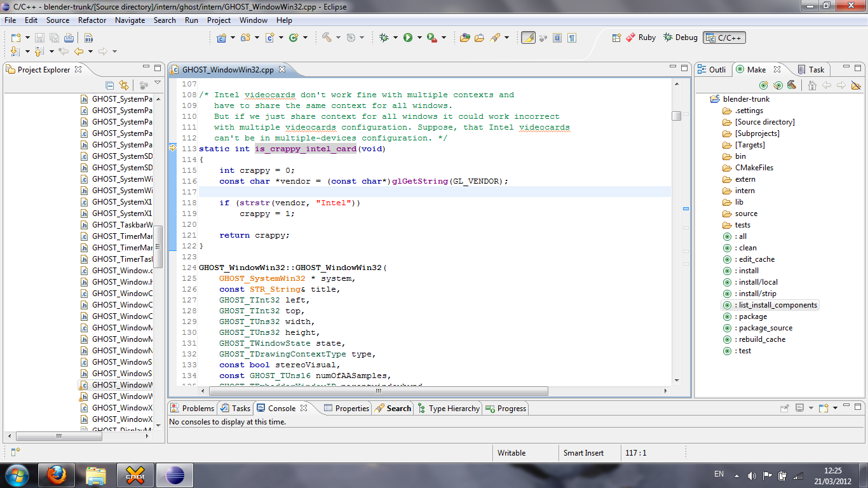Expand the intern folder in Make view

(745, 191)
